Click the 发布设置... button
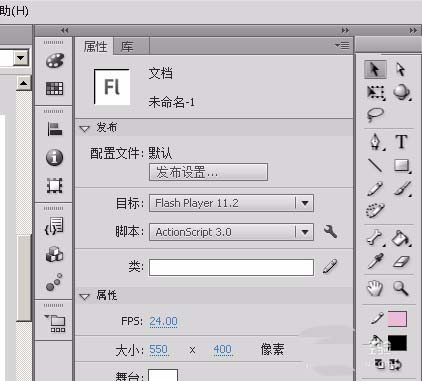 pyautogui.click(x=208, y=172)
